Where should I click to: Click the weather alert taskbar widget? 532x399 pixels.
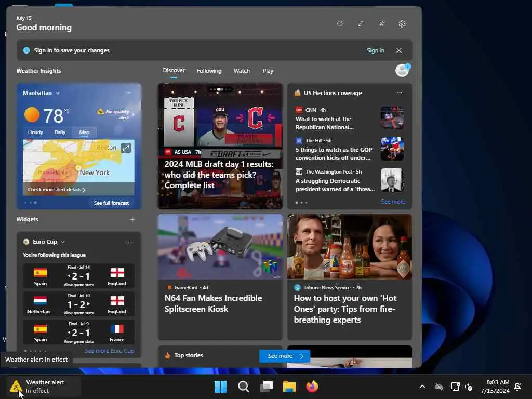pos(43,387)
